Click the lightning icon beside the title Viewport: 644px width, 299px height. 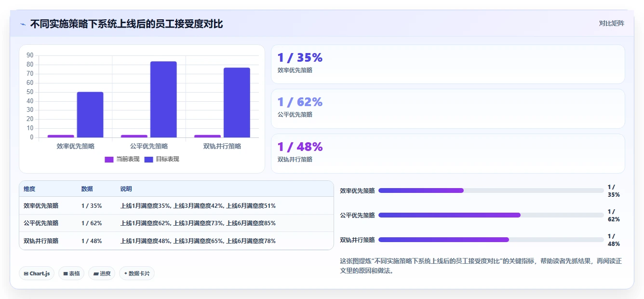23,24
